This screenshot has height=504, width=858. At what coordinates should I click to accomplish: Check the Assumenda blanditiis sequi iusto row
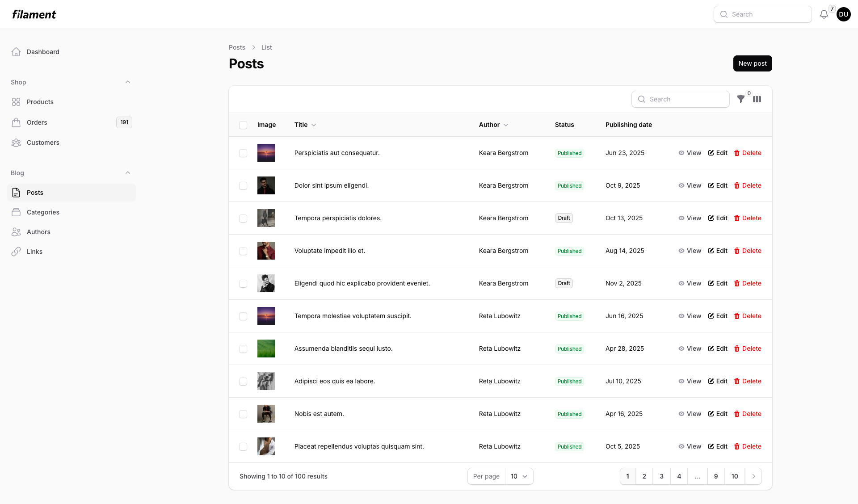click(x=243, y=349)
